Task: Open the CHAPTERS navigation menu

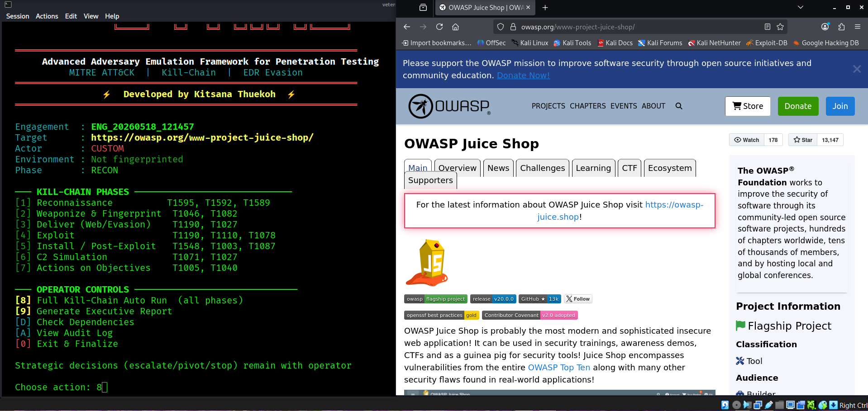Action: click(588, 106)
